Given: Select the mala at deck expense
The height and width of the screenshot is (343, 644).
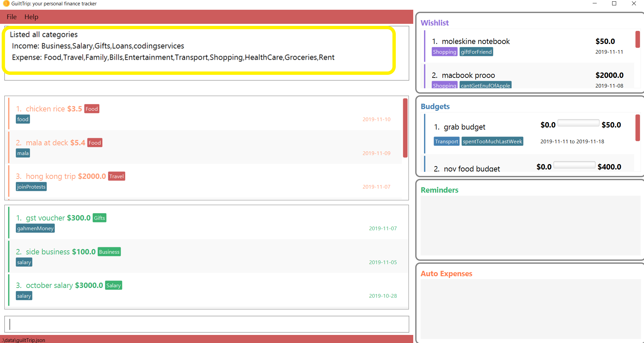Looking at the screenshot, I should pos(205,147).
